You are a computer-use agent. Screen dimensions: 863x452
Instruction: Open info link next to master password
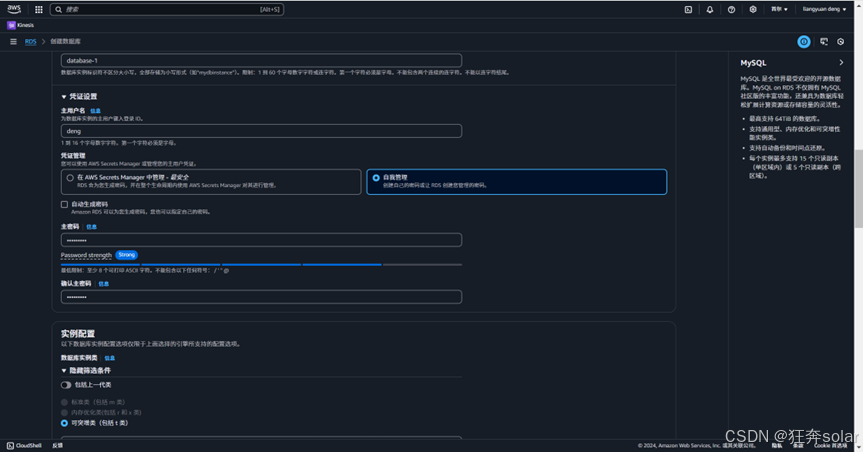[91, 227]
